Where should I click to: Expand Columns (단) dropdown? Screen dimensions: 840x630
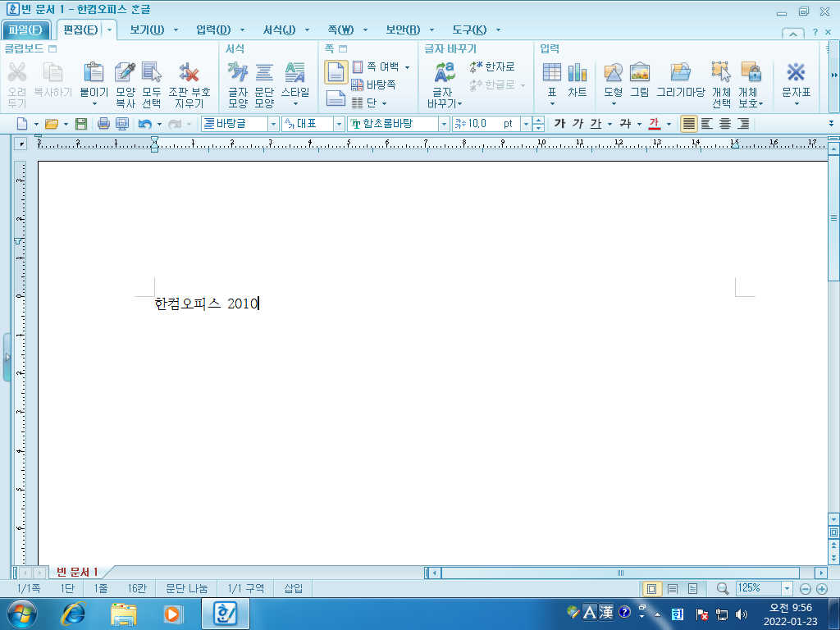point(384,103)
